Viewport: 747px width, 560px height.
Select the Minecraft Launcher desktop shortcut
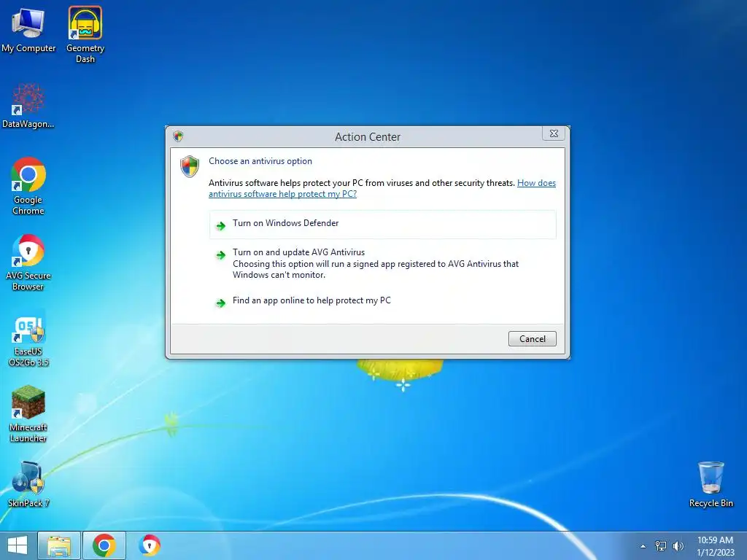(28, 413)
